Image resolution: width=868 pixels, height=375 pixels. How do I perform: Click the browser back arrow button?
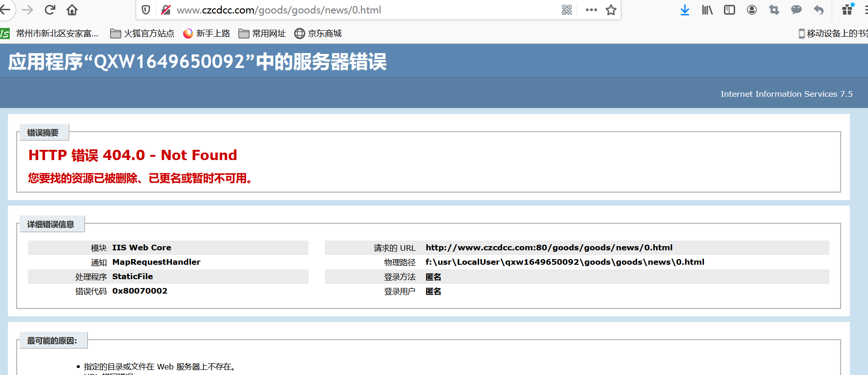coord(6,10)
